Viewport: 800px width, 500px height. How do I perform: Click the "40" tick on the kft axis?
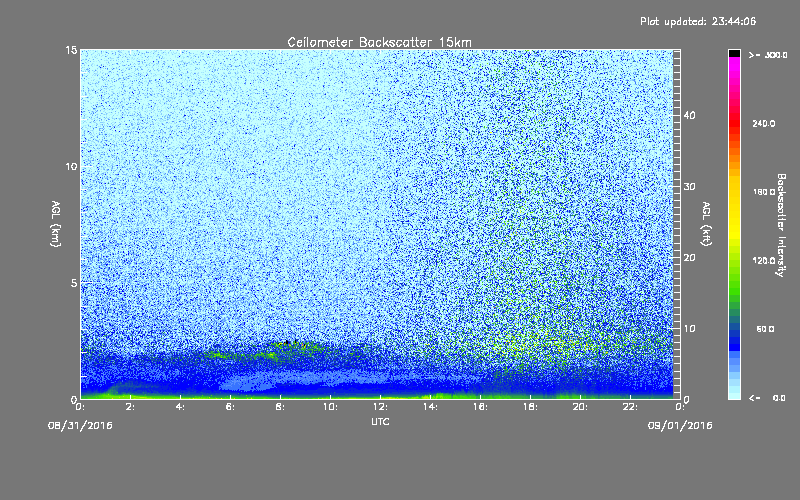[x=689, y=115]
